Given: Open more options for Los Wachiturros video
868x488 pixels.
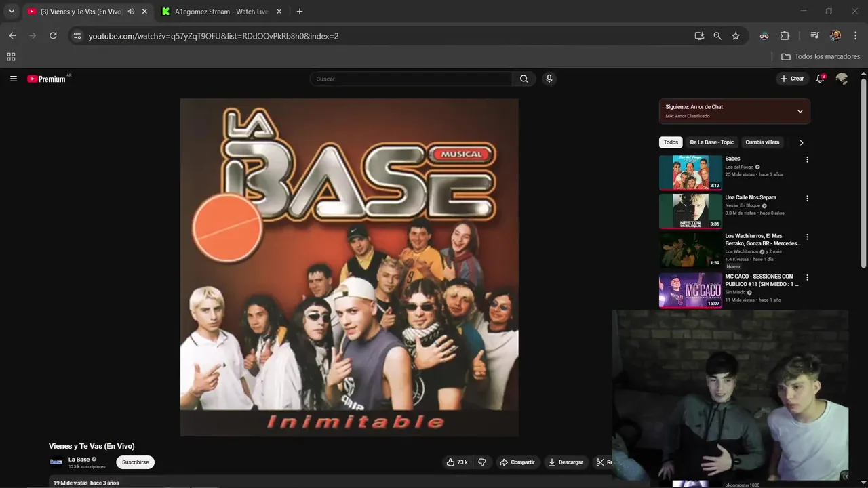Looking at the screenshot, I should [x=807, y=237].
